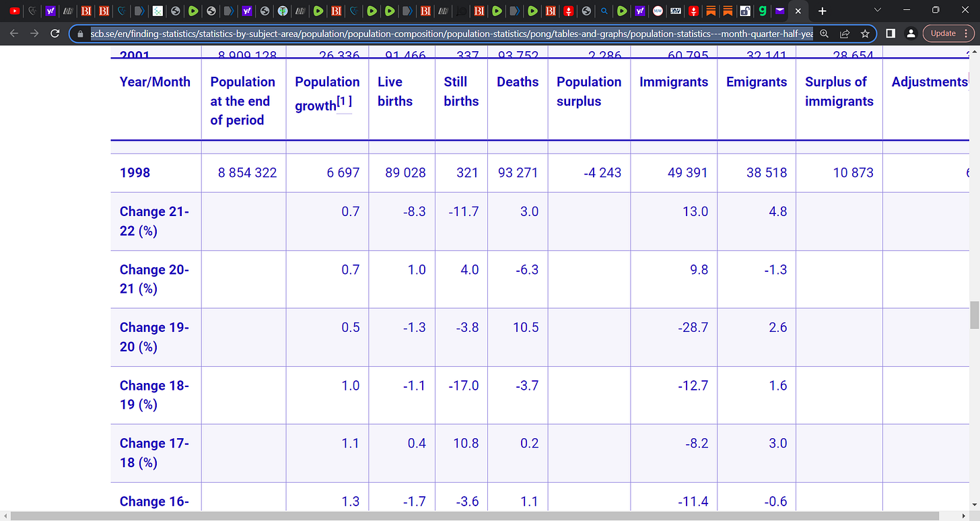Share this page using the share icon
This screenshot has height=521, width=980.
[x=845, y=34]
